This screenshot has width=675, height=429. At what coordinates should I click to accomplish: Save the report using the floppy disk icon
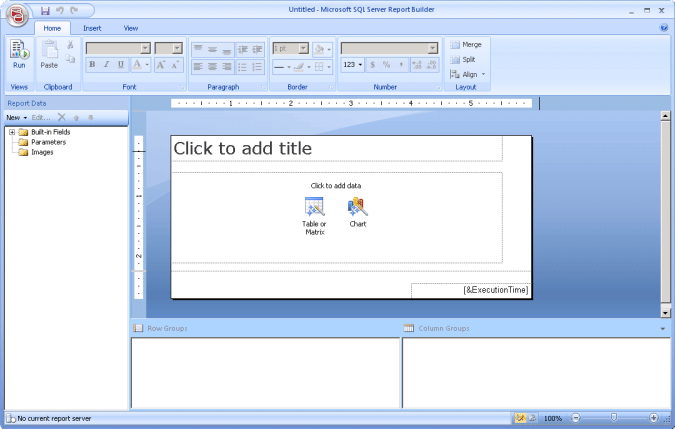(x=45, y=11)
